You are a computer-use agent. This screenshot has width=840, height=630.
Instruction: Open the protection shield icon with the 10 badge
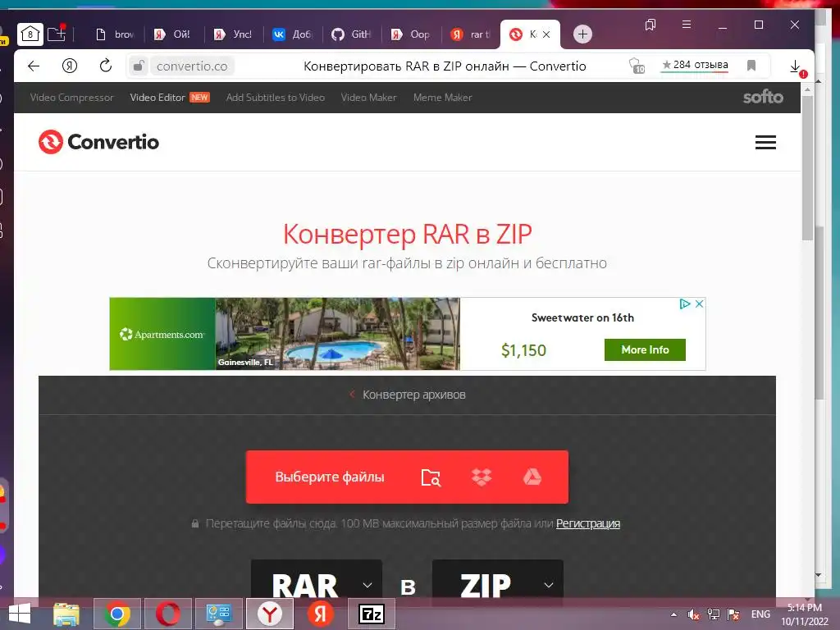(637, 66)
